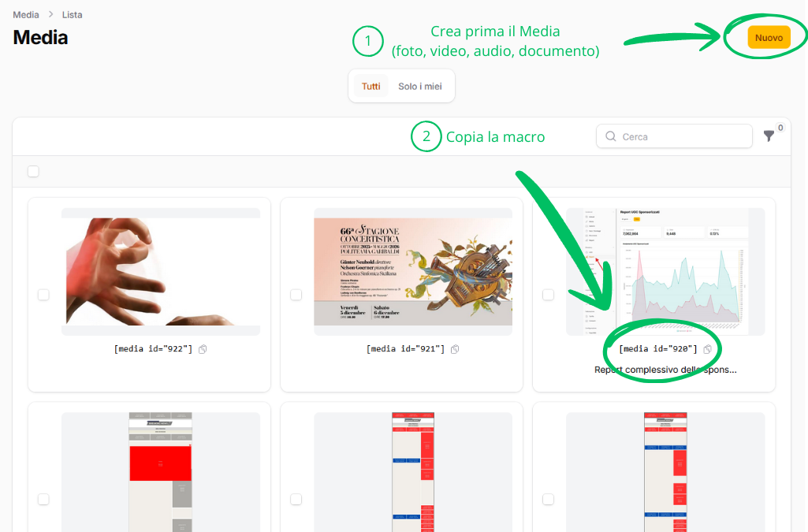Open the filter funnel icon
Viewport: 808px width, 532px height.
[769, 136]
